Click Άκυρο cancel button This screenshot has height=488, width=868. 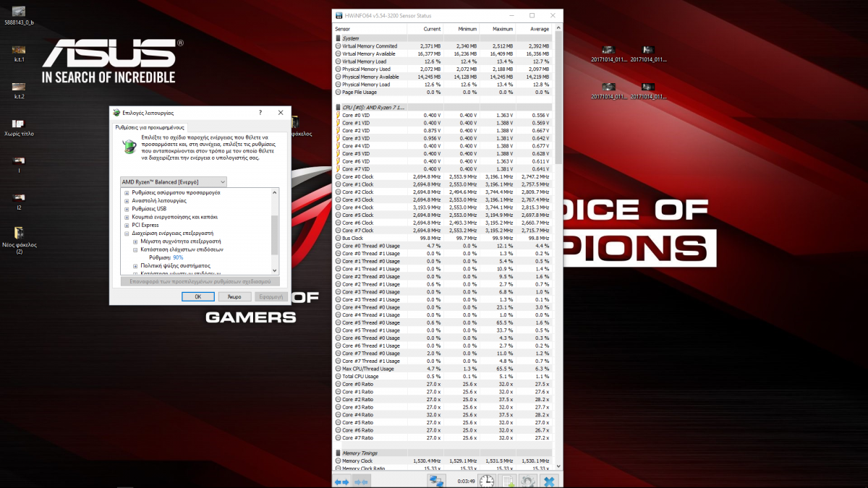234,296
